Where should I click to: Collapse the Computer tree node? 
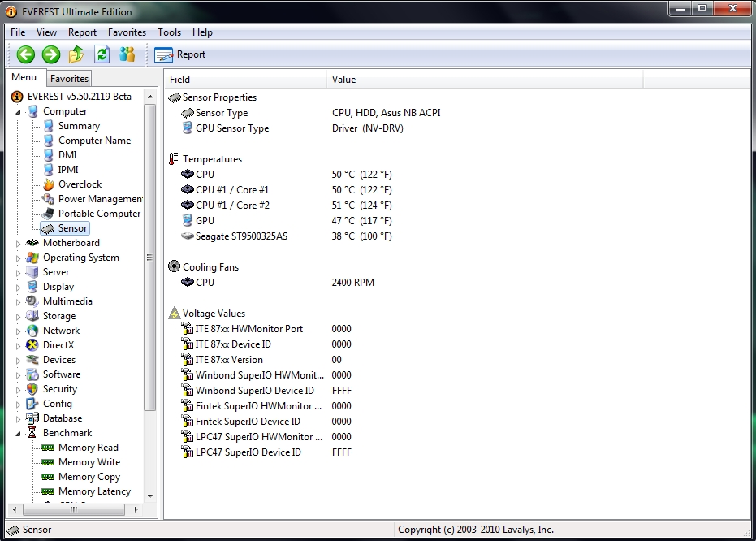tap(19, 112)
